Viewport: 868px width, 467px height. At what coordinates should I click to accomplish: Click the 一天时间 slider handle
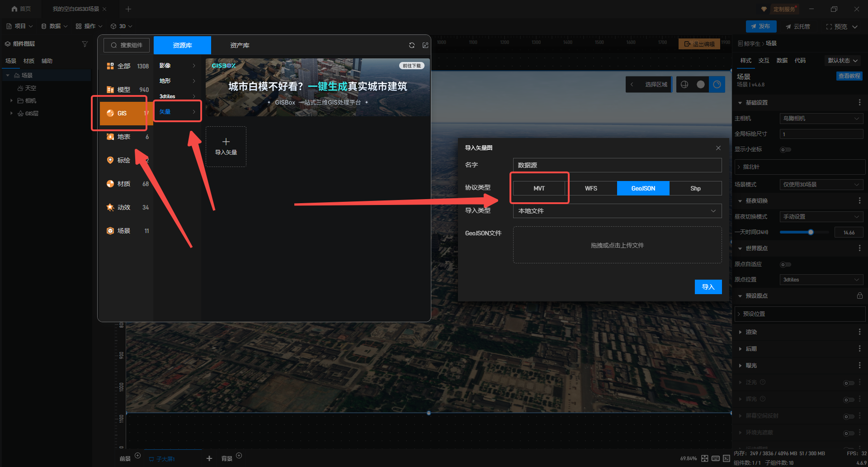(811, 232)
